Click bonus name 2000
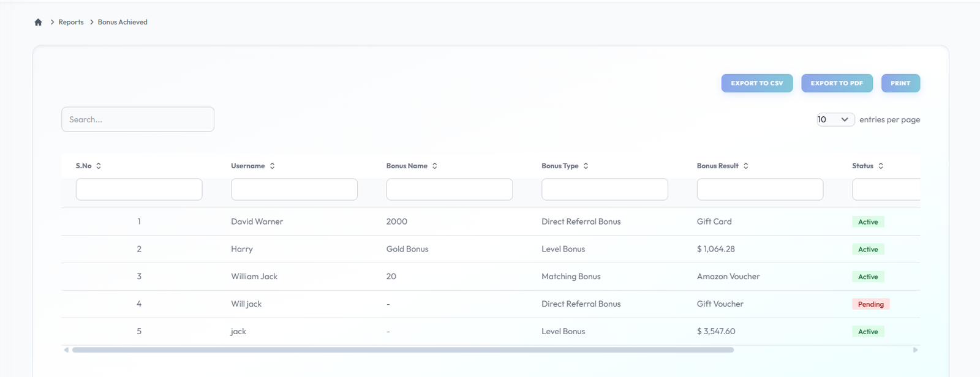Screen dimensions: 980x377 pos(397,222)
